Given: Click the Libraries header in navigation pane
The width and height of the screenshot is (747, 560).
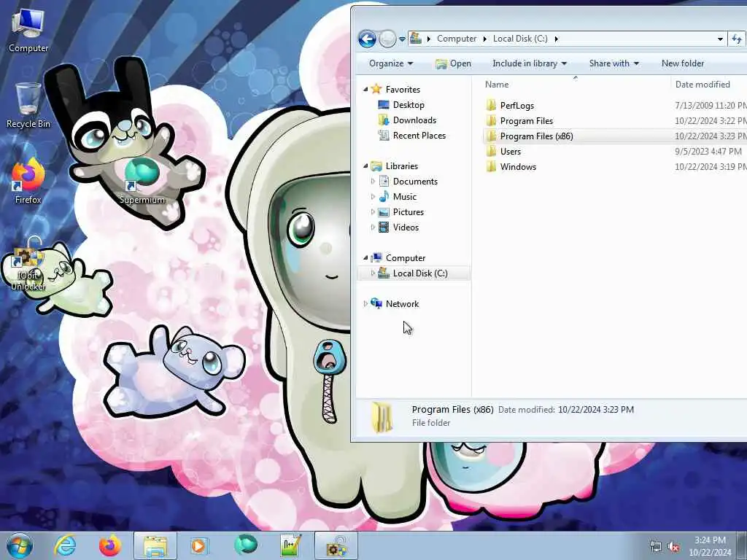Looking at the screenshot, I should pos(402,166).
